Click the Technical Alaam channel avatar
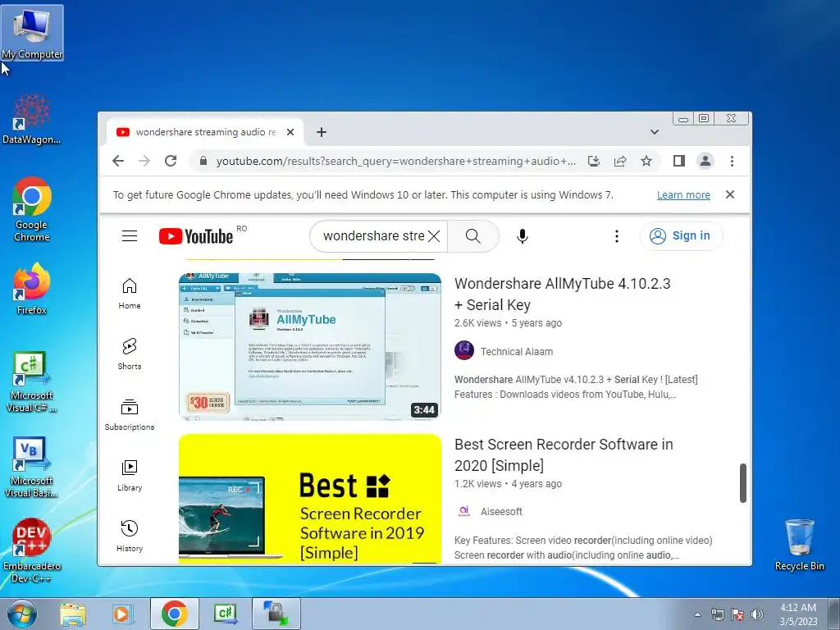The image size is (840, 630). pyautogui.click(x=464, y=350)
